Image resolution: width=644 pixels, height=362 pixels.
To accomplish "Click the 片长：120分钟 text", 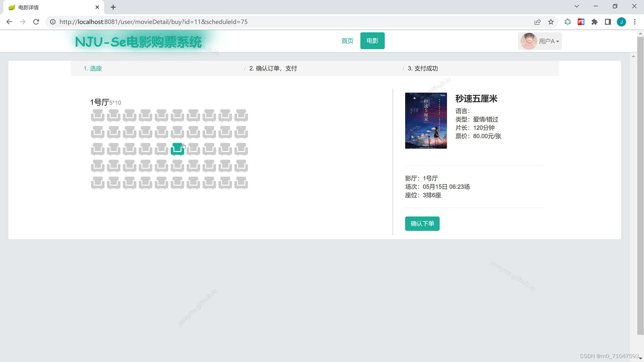I will (475, 128).
